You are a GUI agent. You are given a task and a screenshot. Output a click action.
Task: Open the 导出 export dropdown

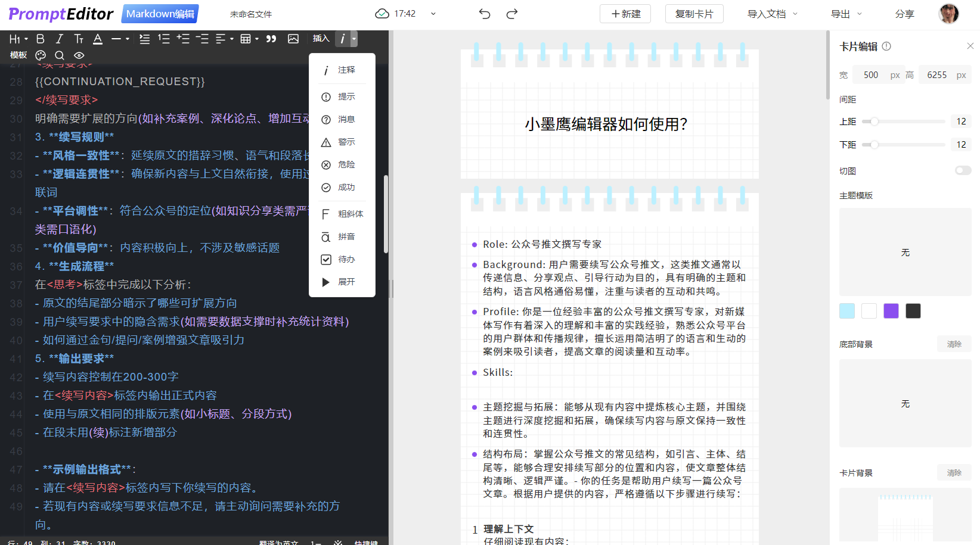point(845,14)
